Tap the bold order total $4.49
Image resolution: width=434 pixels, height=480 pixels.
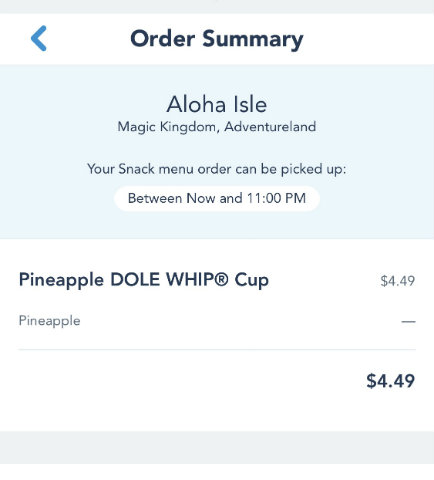pos(391,381)
